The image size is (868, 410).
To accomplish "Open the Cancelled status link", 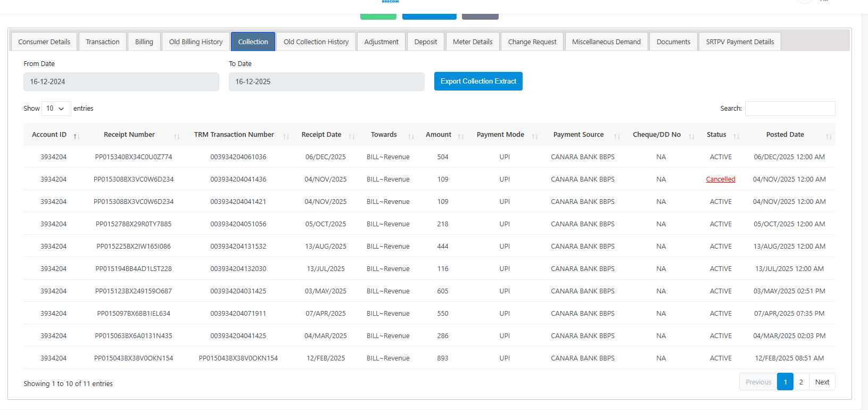I will pyautogui.click(x=720, y=179).
